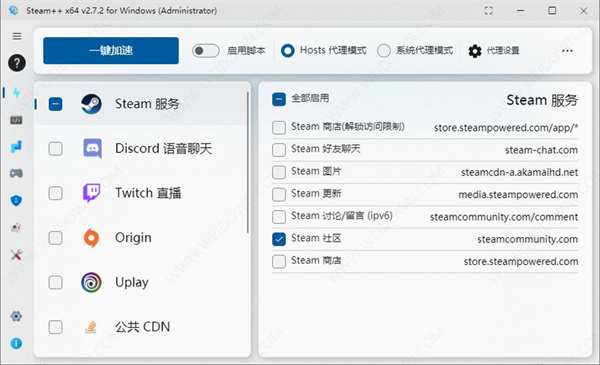600x365 pixels.
Task: Select Hosts 代理模式 radio button
Action: click(x=288, y=51)
